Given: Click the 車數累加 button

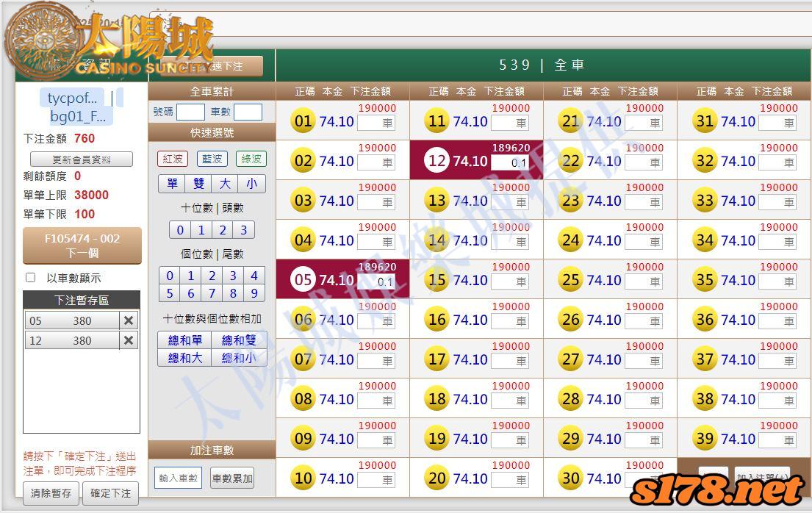Looking at the screenshot, I should point(232,478).
